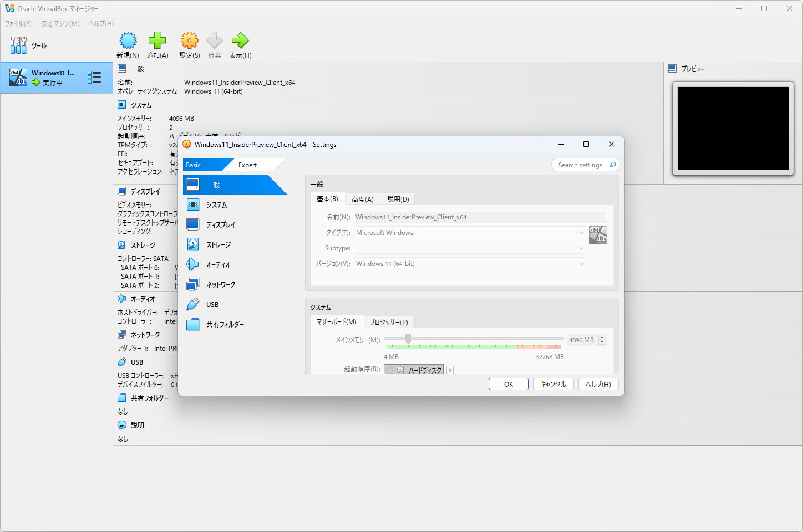Open the Subtype dropdown
The width and height of the screenshot is (803, 532).
coord(470,248)
